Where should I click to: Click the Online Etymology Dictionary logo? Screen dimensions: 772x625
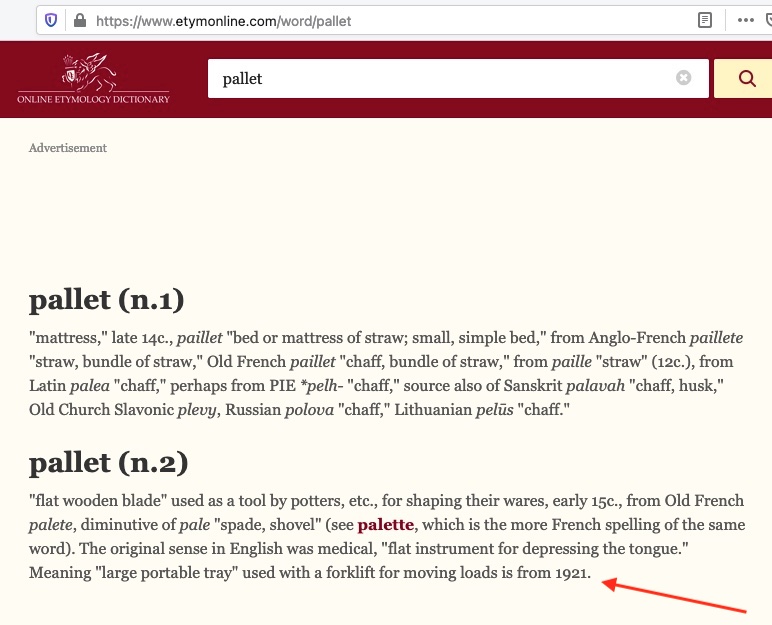coord(92,71)
